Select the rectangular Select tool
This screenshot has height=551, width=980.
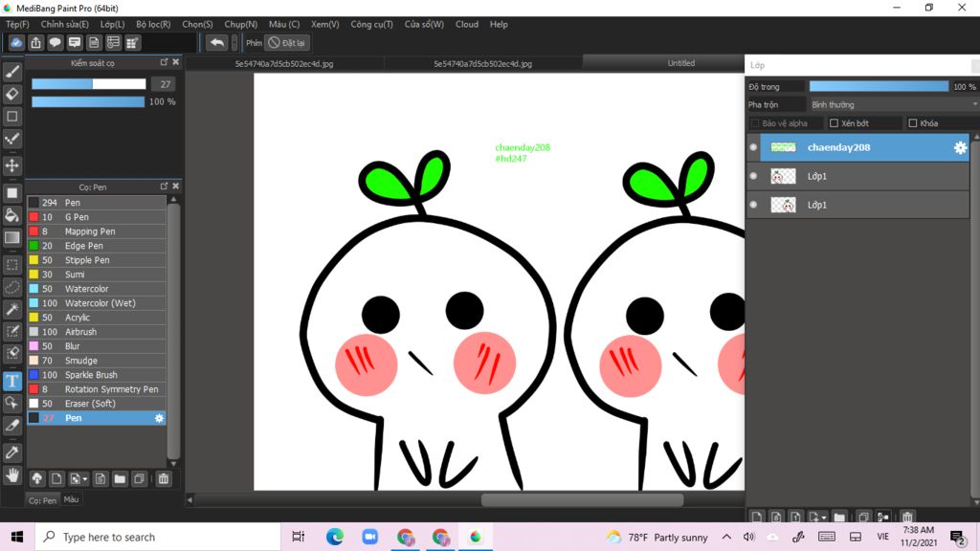(11, 265)
